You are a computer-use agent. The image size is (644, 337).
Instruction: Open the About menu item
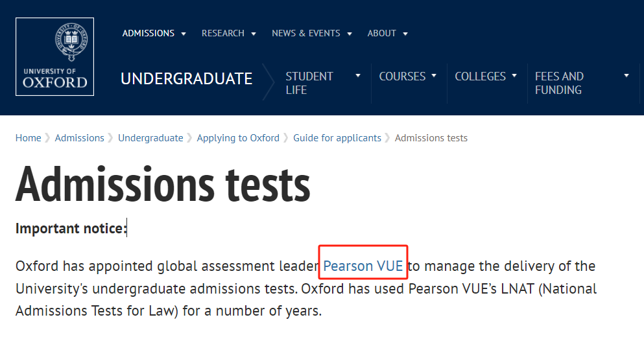tap(381, 33)
